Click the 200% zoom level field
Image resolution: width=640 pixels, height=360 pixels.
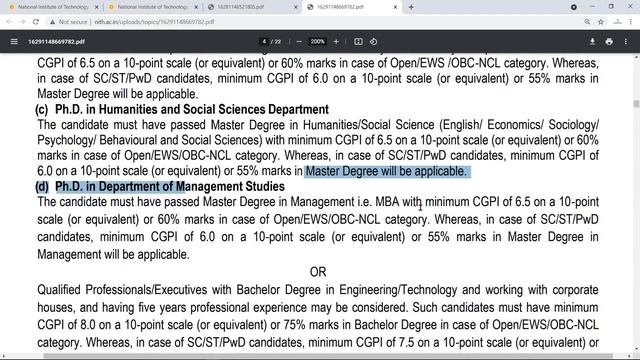click(x=317, y=42)
